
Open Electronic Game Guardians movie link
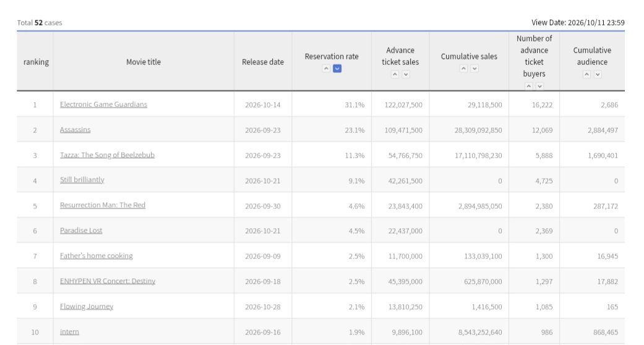[x=103, y=104]
